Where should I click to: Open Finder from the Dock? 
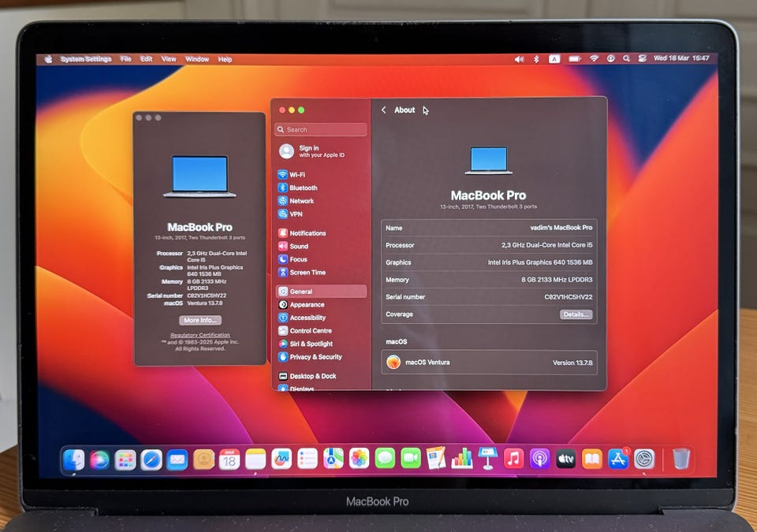point(74,459)
